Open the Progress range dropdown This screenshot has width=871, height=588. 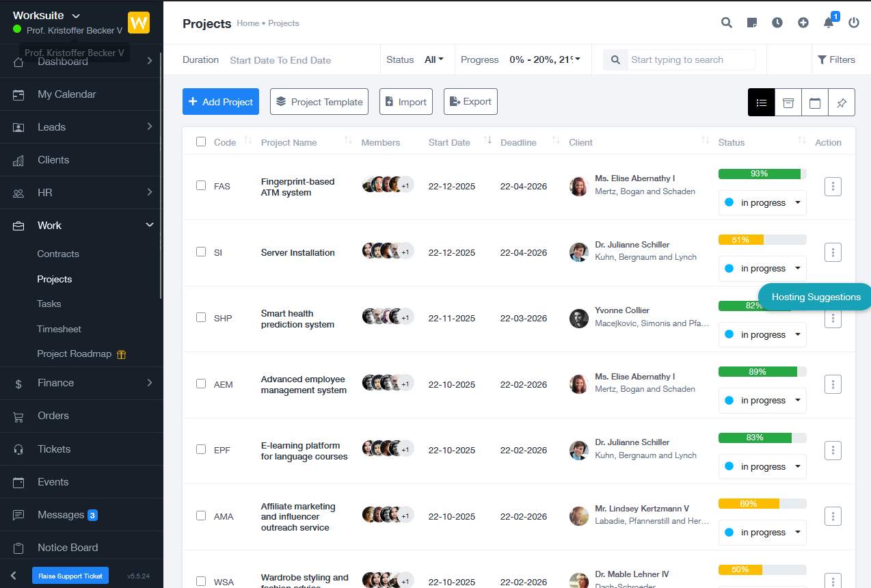click(545, 59)
